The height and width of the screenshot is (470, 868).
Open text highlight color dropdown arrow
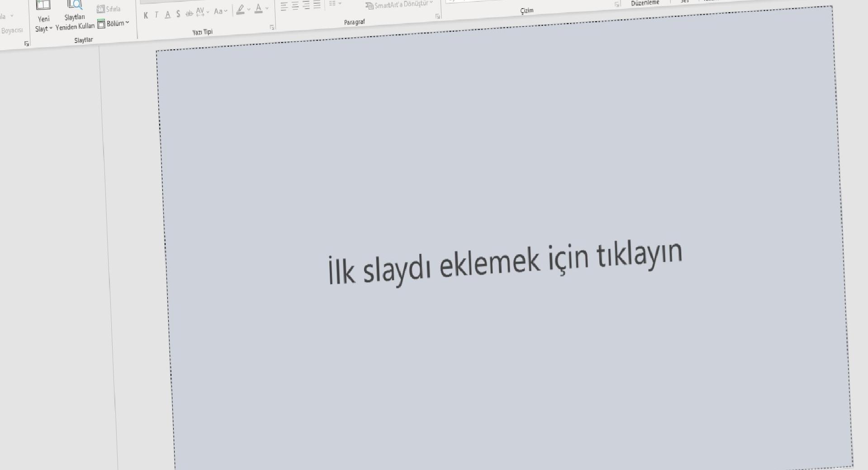(x=249, y=9)
